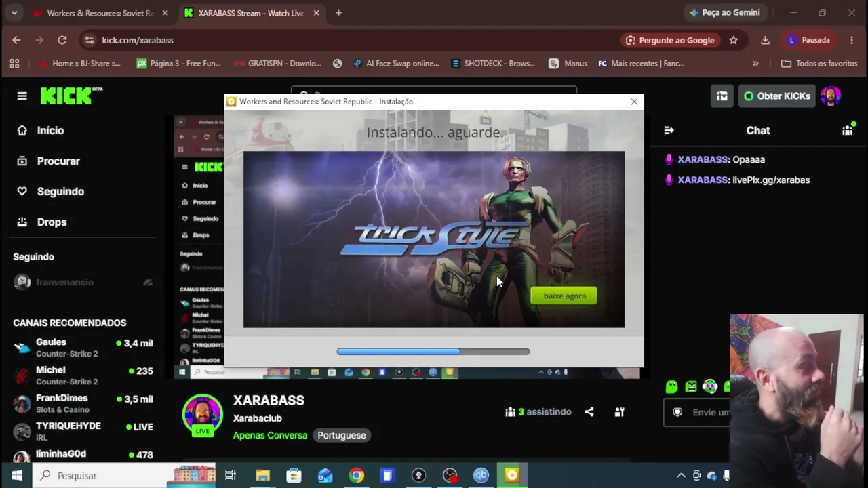
Task: Click the site info icon in address bar
Action: tap(90, 40)
